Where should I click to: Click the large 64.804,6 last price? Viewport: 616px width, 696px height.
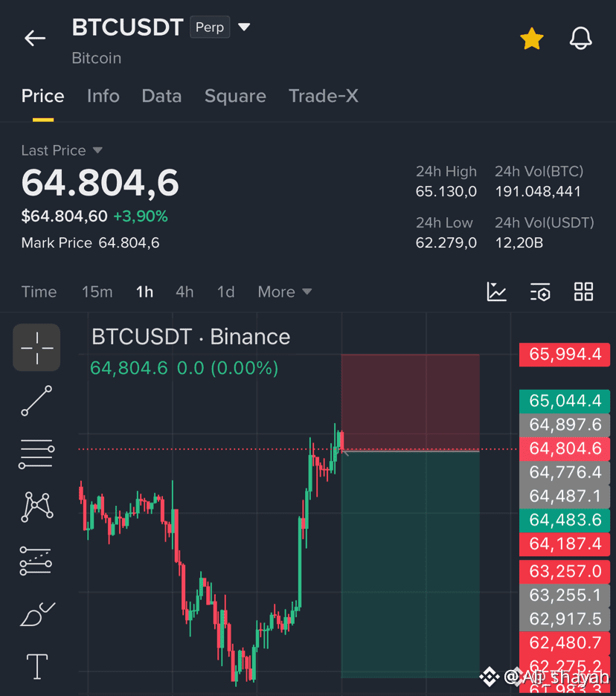coord(100,182)
